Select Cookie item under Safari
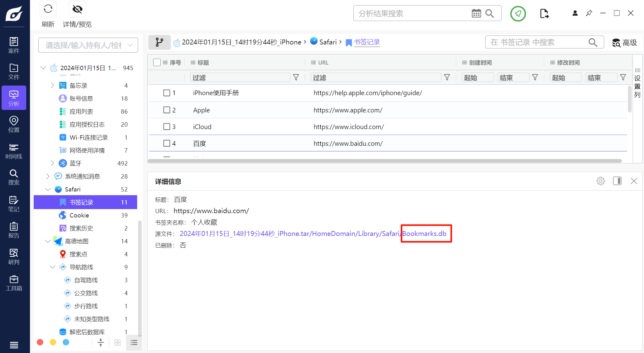Image resolution: width=644 pixels, height=353 pixels. [79, 215]
